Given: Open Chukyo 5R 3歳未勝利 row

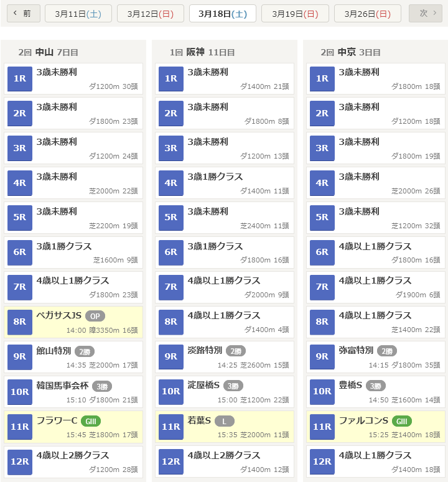Looking at the screenshot, I should (x=376, y=218).
